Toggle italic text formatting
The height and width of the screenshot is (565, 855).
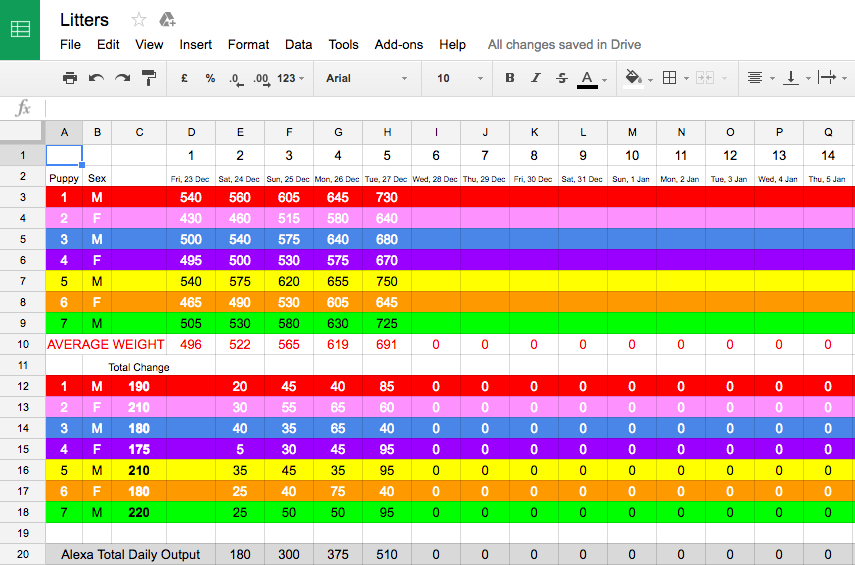pos(535,78)
